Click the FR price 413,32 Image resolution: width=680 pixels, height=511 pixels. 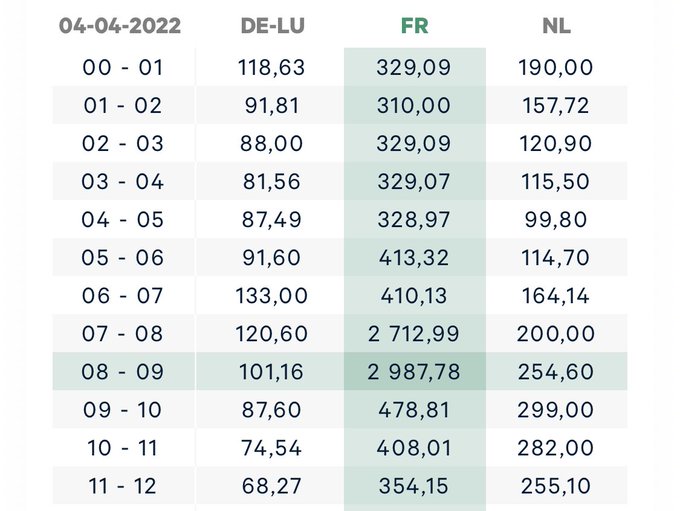pos(414,258)
